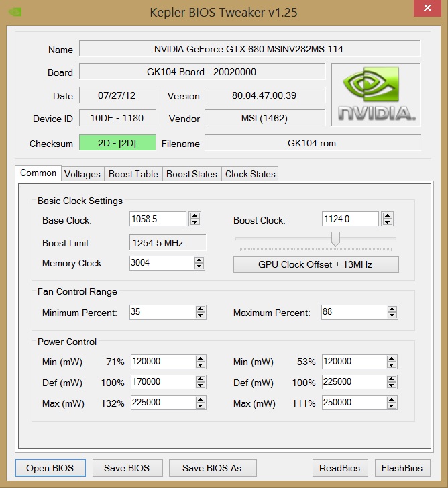Click the Maximum Percent input field
The height and width of the screenshot is (488, 448).
pos(353,312)
